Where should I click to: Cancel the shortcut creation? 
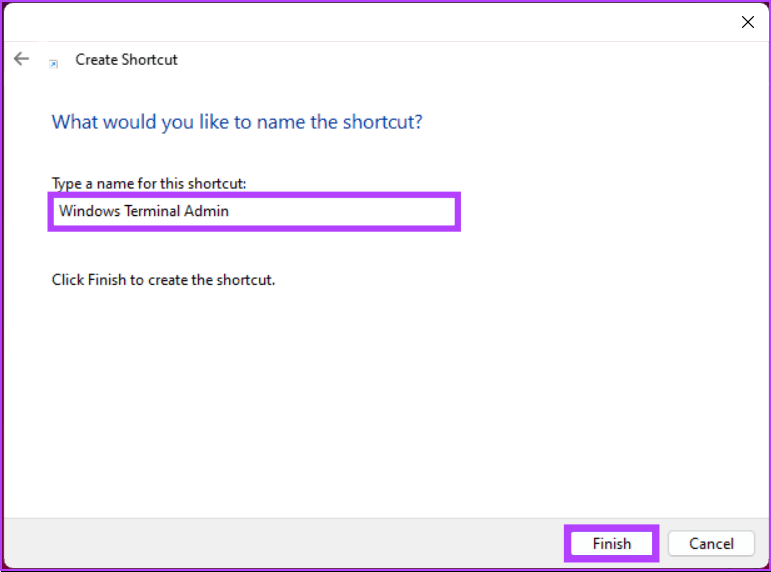[x=711, y=543]
